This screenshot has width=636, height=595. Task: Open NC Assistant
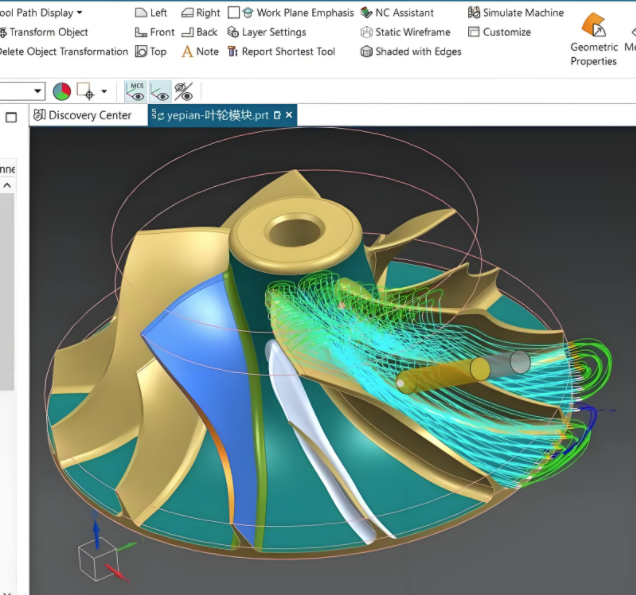tap(398, 13)
